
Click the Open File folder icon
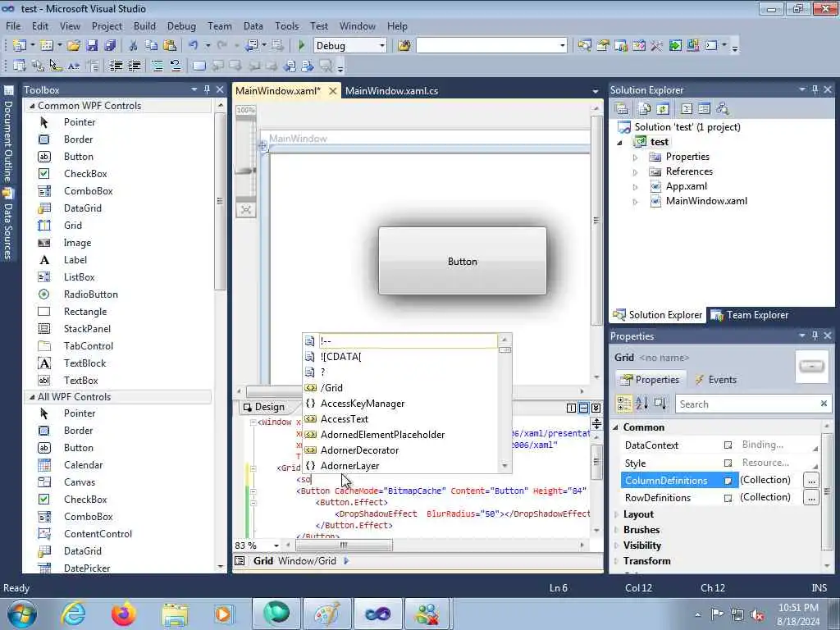pos(74,46)
